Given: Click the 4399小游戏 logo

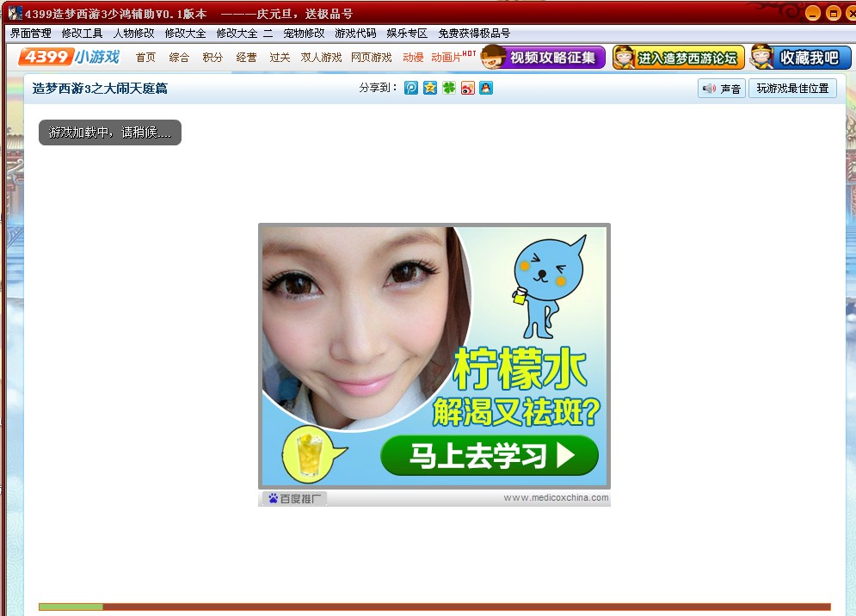Looking at the screenshot, I should (x=70, y=57).
